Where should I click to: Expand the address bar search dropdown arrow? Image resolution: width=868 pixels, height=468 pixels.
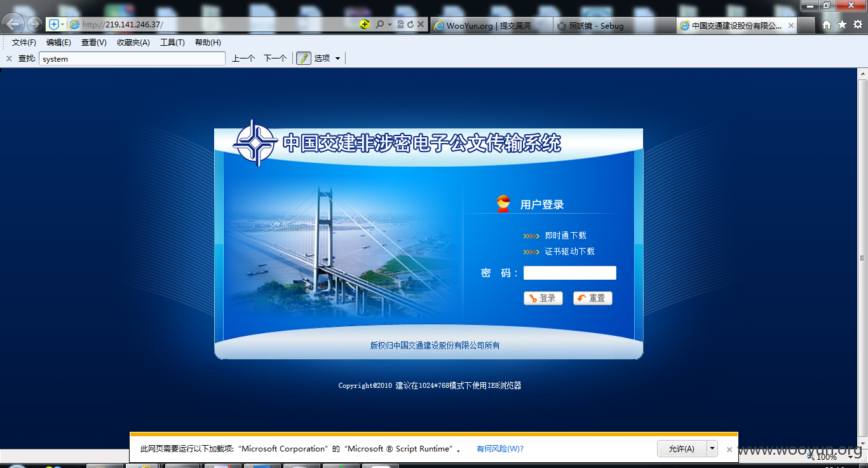coord(390,25)
